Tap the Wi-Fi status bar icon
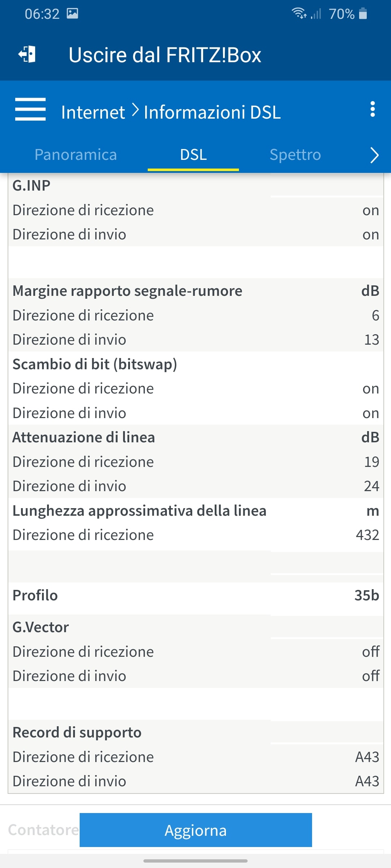 pyautogui.click(x=299, y=13)
